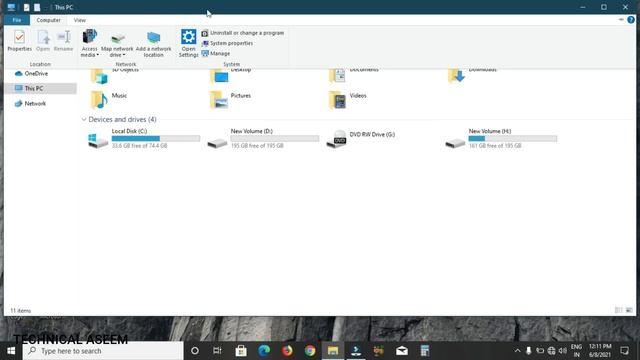The height and width of the screenshot is (360, 640).
Task: Open System properties
Action: (x=227, y=43)
